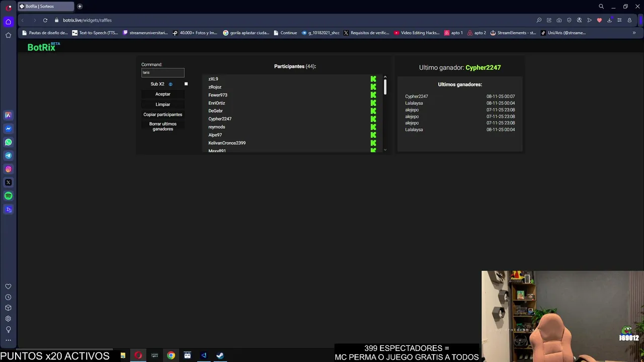Bookmark page with the red heart icon
The height and width of the screenshot is (362, 644).
(x=599, y=20)
